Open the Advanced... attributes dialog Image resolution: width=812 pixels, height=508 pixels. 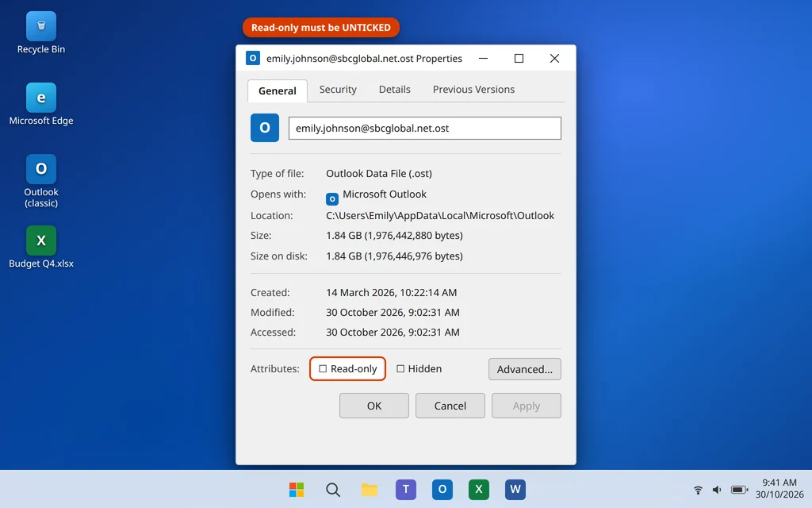click(525, 369)
